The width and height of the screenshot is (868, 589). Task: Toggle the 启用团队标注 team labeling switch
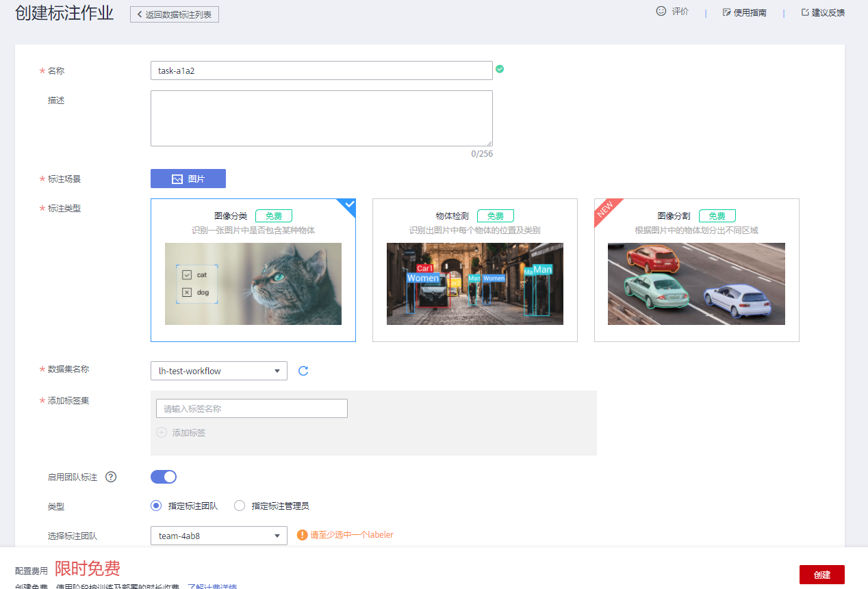(164, 477)
